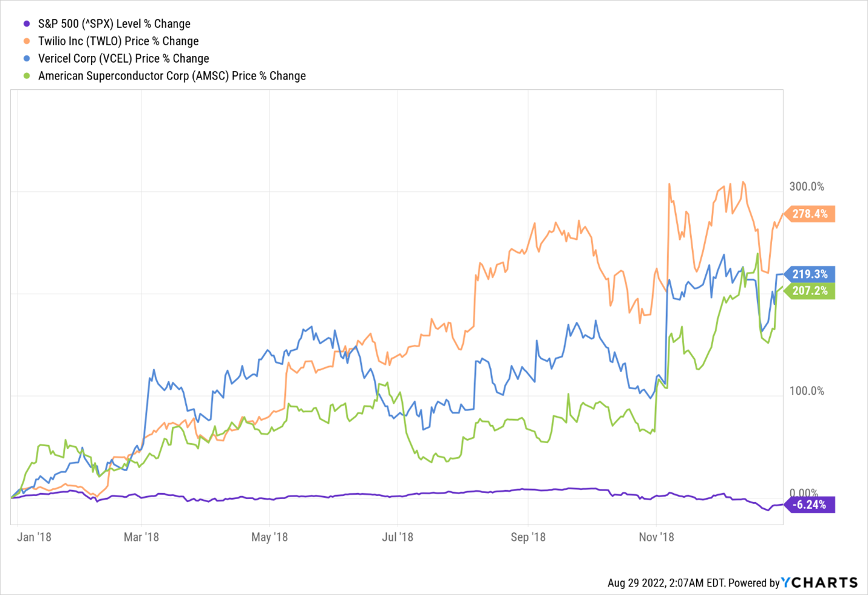
Task: Click the Nov '18 axis label
Action: pos(656,537)
